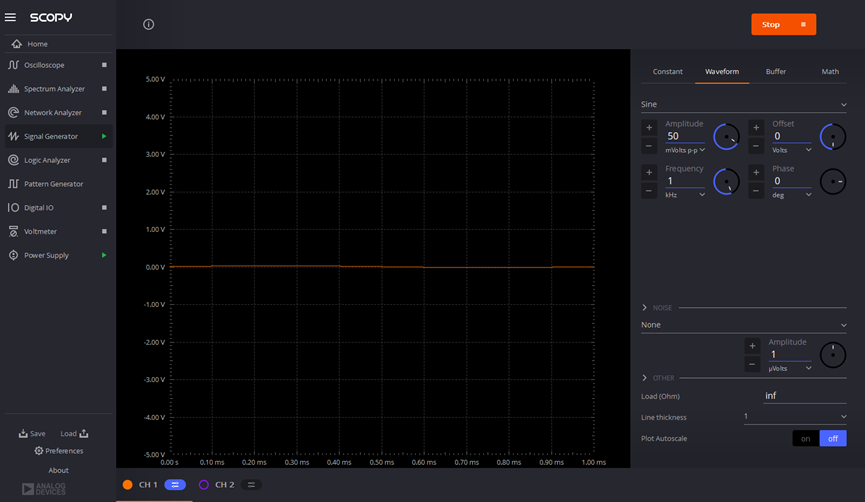This screenshot has height=502, width=865.
Task: Open Offset Volts unit dropdown
Action: pyautogui.click(x=792, y=150)
